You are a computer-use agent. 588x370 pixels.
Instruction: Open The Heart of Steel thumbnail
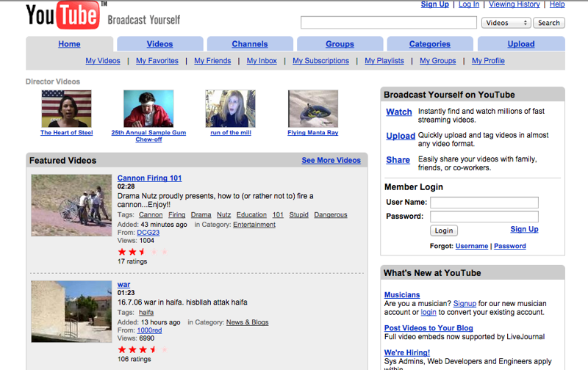[66, 109]
